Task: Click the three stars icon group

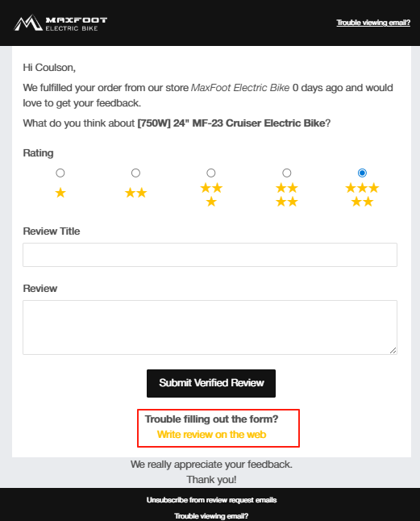Action: (211, 194)
